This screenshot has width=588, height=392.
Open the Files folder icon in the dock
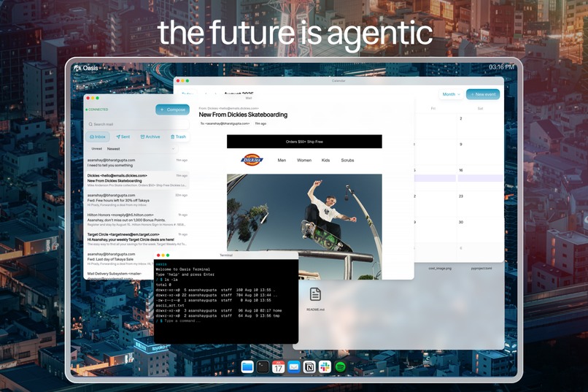coord(247,366)
